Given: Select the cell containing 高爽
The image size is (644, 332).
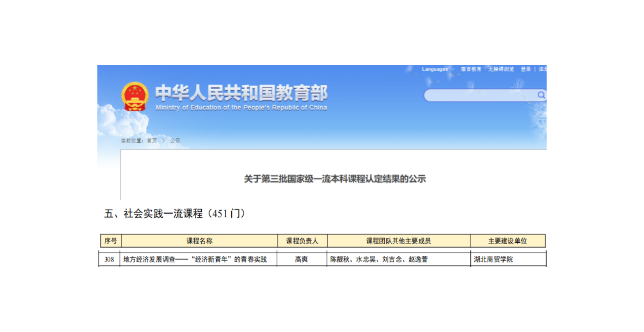Looking at the screenshot, I should tap(302, 259).
